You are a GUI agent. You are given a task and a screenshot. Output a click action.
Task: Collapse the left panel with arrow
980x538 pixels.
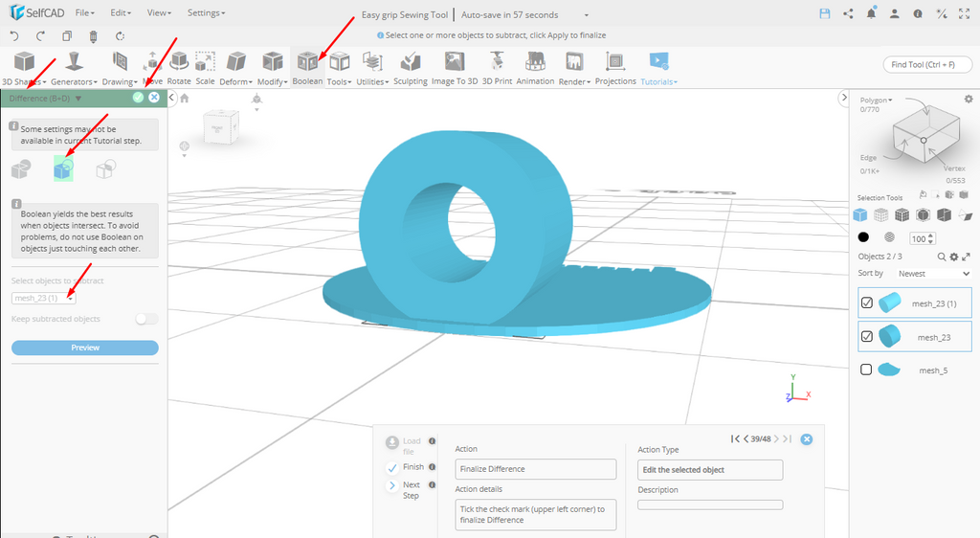click(172, 98)
